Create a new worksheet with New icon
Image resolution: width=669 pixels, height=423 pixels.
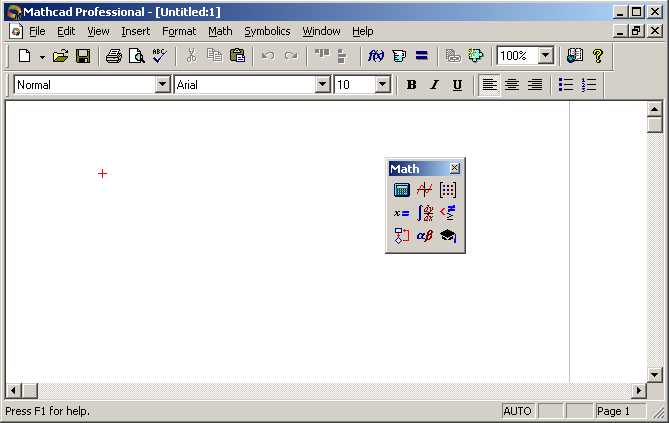tap(25, 56)
